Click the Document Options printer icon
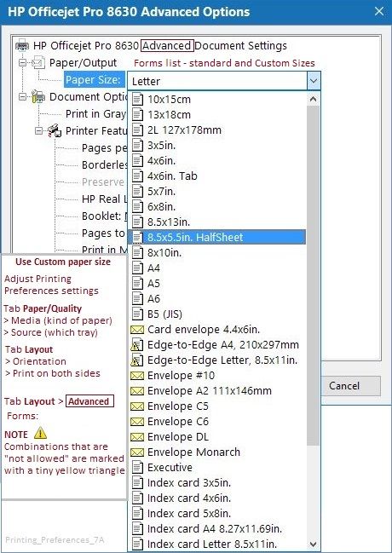This screenshot has height=553, width=392. click(x=38, y=96)
